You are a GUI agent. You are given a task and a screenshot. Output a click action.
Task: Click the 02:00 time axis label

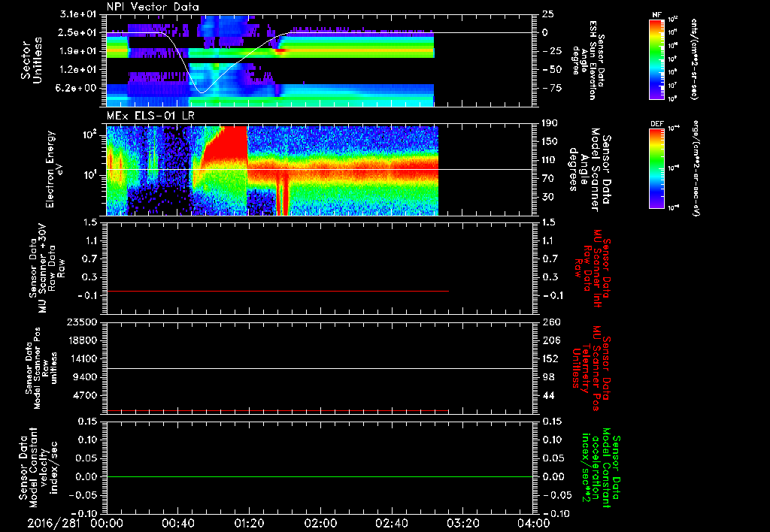[320, 523]
